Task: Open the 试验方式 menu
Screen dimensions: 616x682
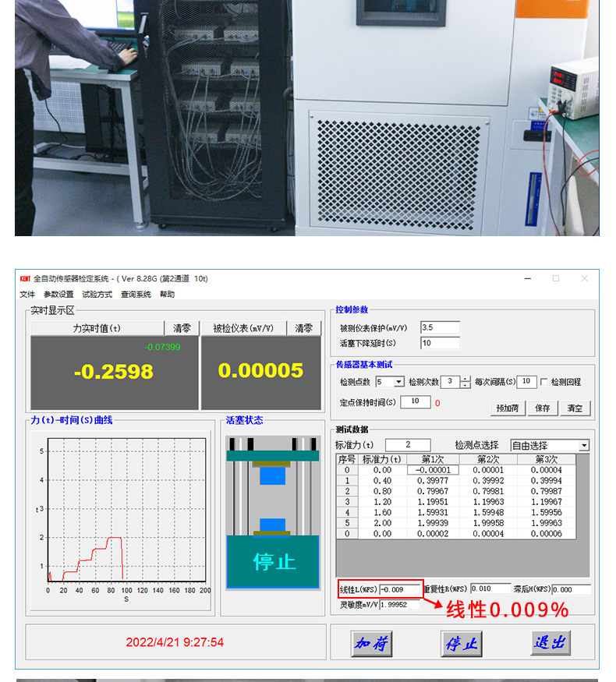Action: pyautogui.click(x=97, y=295)
